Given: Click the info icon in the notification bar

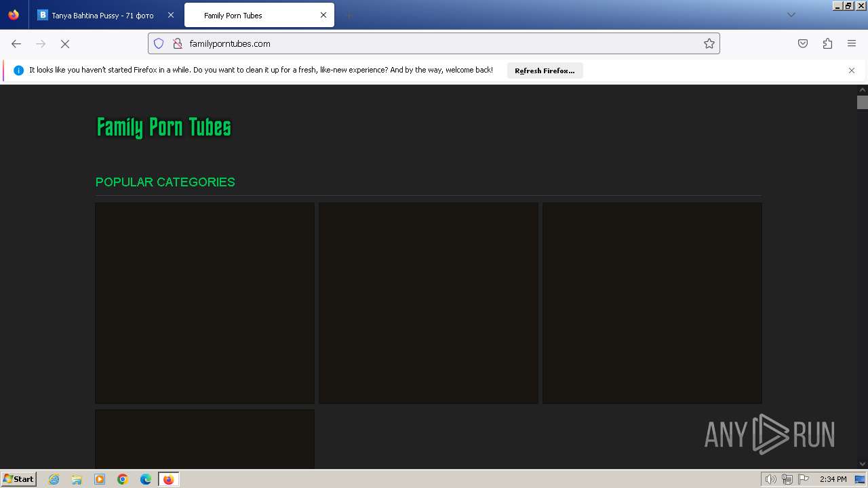Looking at the screenshot, I should (18, 70).
